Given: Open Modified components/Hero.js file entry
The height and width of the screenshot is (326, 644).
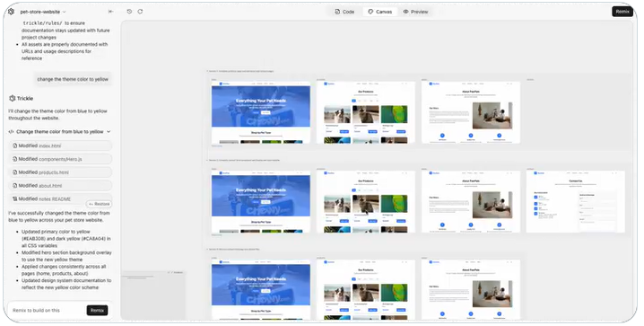Looking at the screenshot, I should point(60,159).
